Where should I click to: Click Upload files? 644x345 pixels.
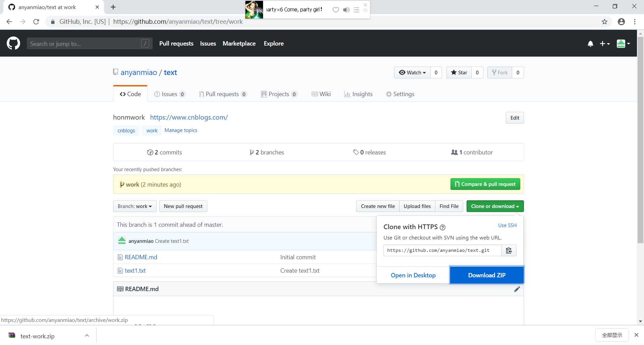pyautogui.click(x=417, y=206)
